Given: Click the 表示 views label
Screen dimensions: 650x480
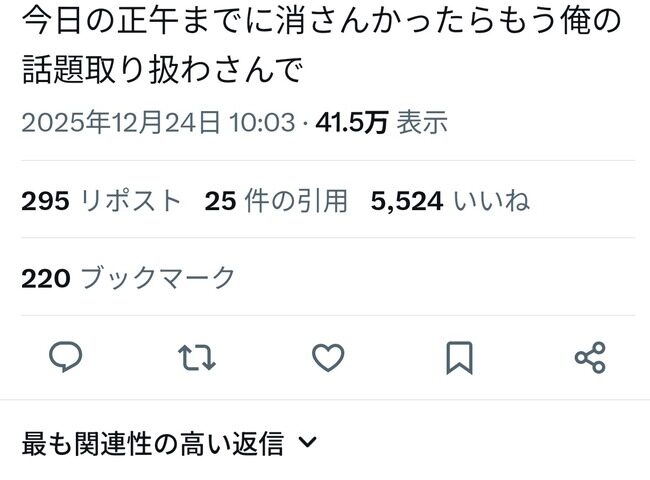Looking at the screenshot, I should click(422, 123).
